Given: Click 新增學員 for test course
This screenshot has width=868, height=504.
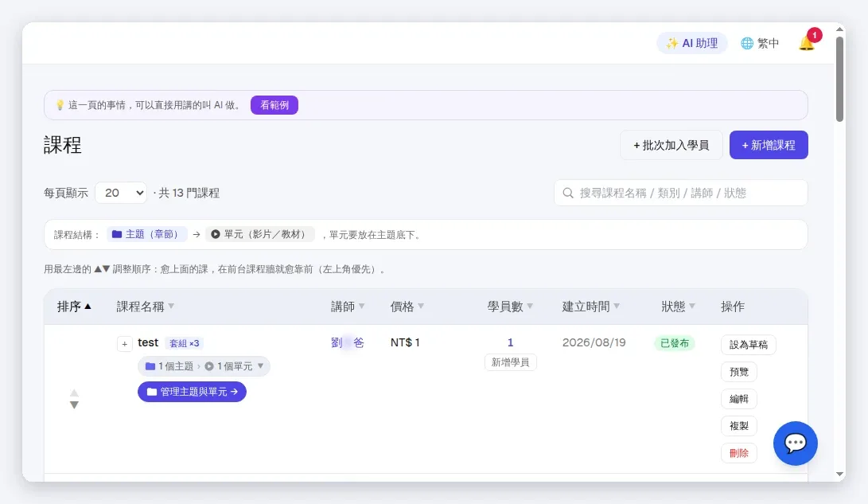Looking at the screenshot, I should [511, 362].
